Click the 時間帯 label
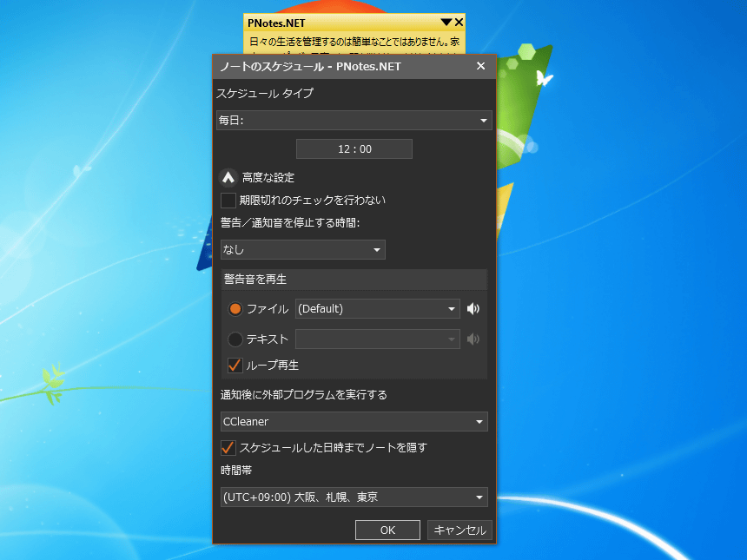747x560 pixels. tap(236, 471)
